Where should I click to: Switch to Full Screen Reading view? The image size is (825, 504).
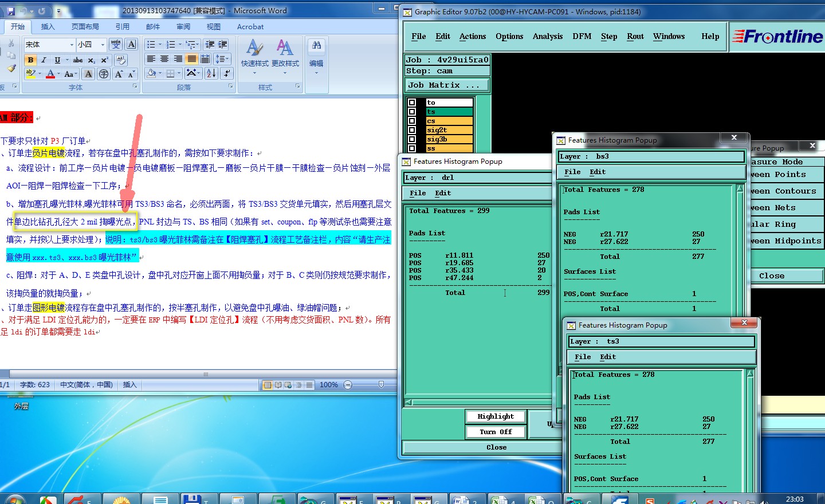pos(278,385)
